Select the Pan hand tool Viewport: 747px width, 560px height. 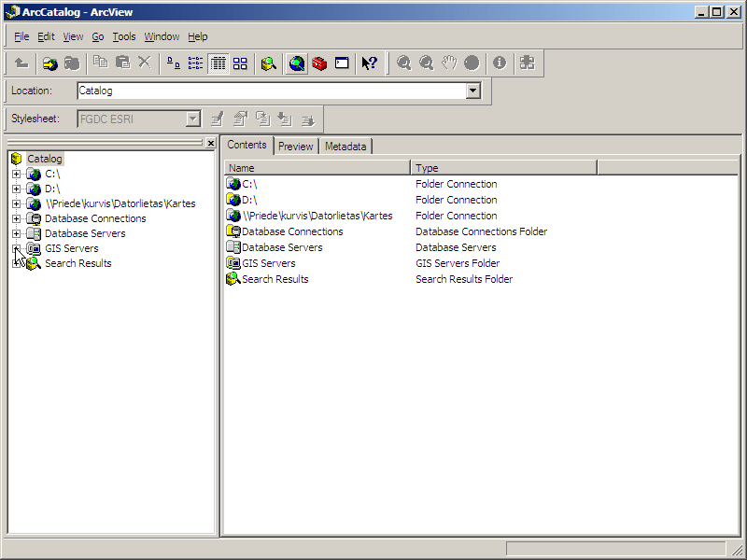(449, 63)
